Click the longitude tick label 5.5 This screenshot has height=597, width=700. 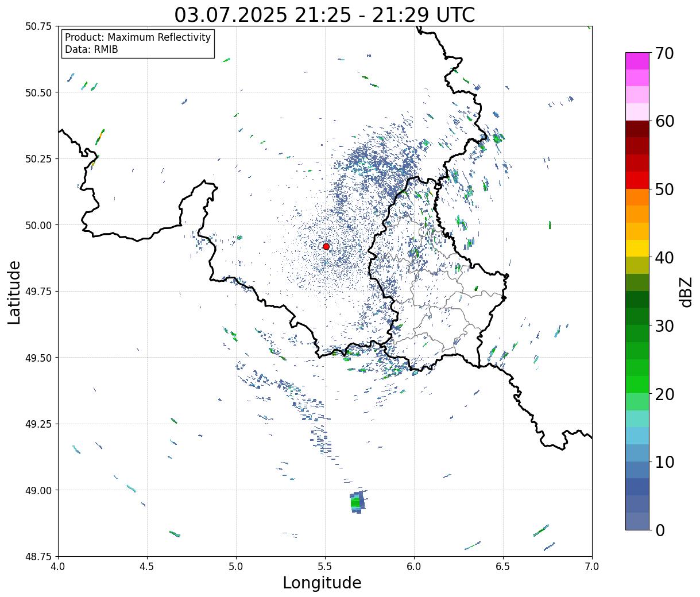point(325,567)
